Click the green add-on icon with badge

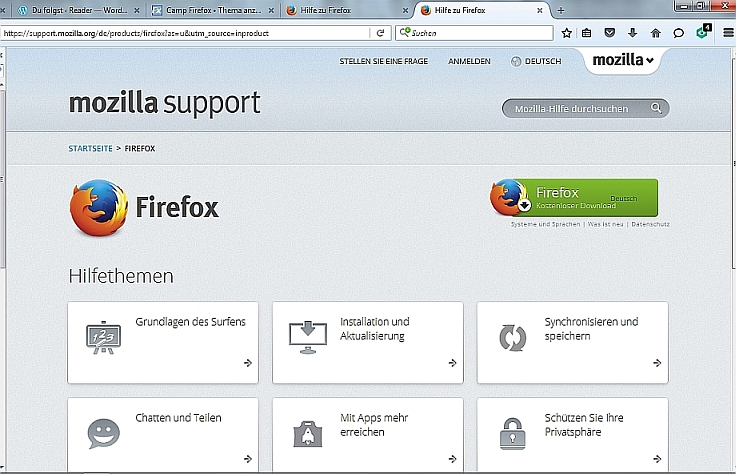click(703, 31)
